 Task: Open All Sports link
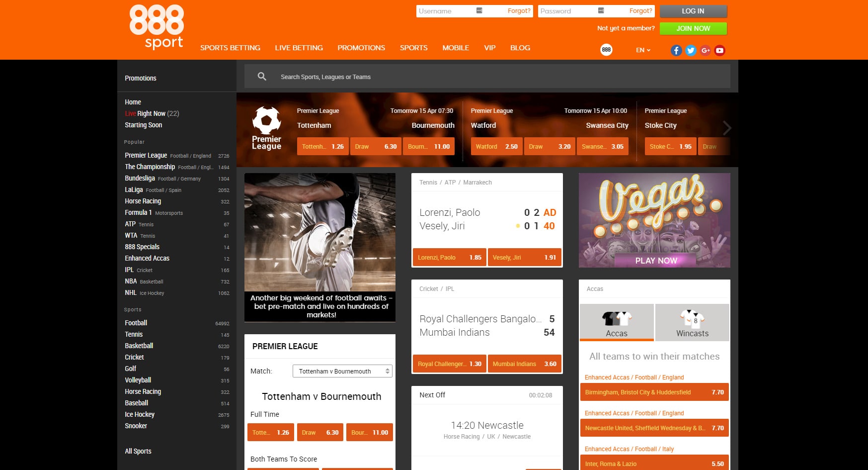pos(138,451)
